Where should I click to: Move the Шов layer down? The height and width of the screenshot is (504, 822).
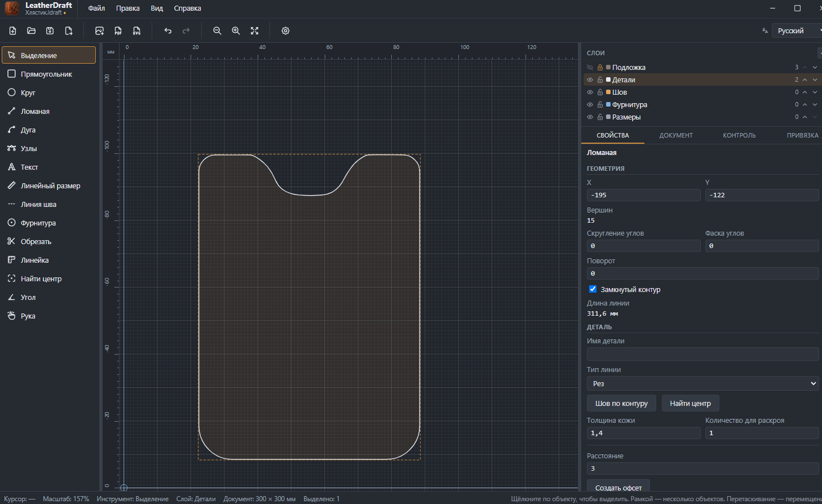click(815, 92)
